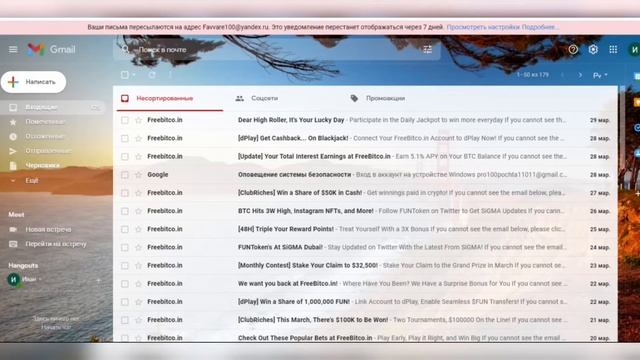Image resolution: width=640 pixels, height=360 pixels.
Task: Click the Refresh mail icon
Action: pos(152,75)
